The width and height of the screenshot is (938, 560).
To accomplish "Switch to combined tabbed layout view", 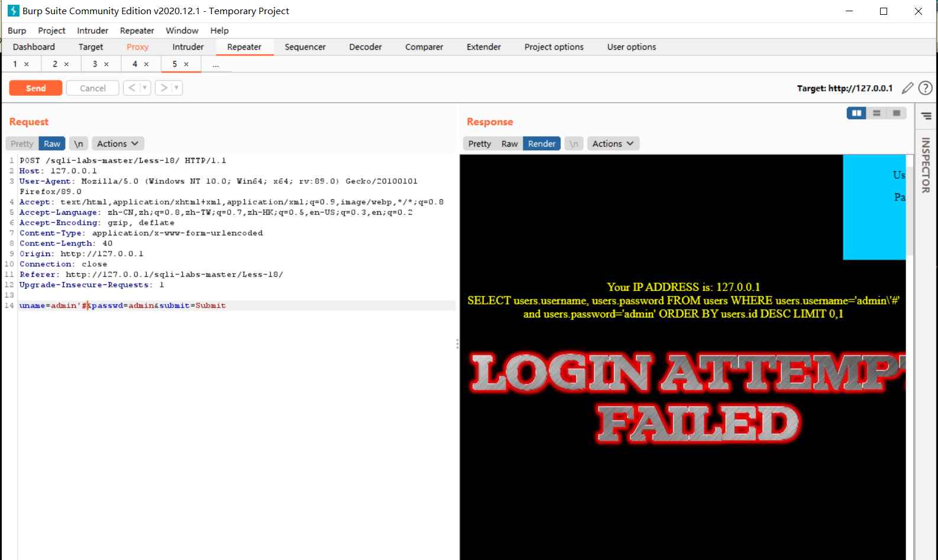I will pos(897,113).
